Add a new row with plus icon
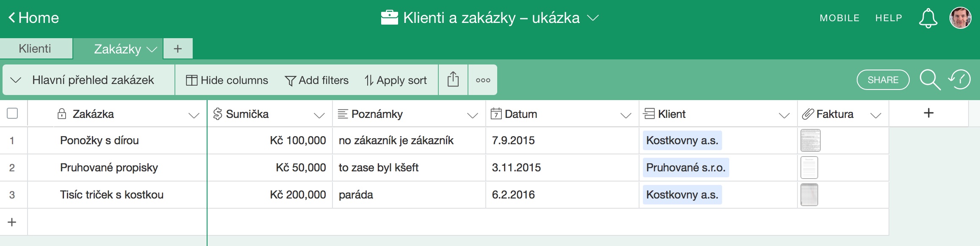The width and height of the screenshot is (980, 246). (12, 222)
